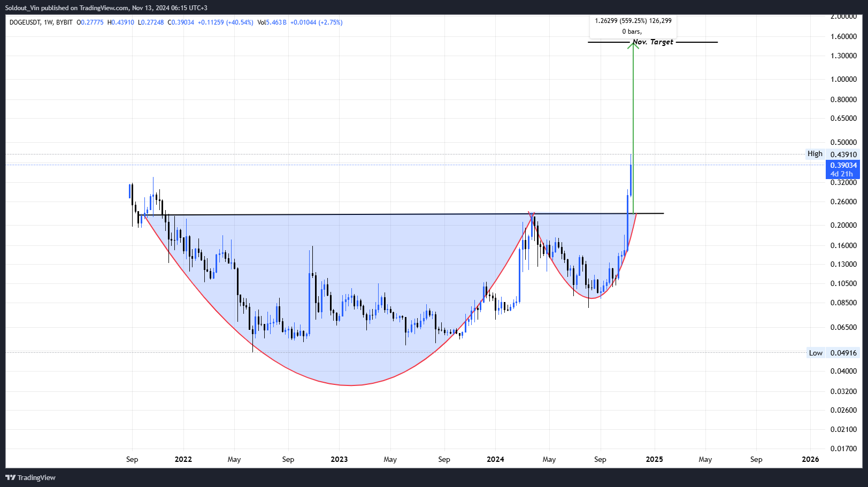Click the 2024 time axis label
Viewport: 868px width, 487px height.
pyautogui.click(x=495, y=459)
